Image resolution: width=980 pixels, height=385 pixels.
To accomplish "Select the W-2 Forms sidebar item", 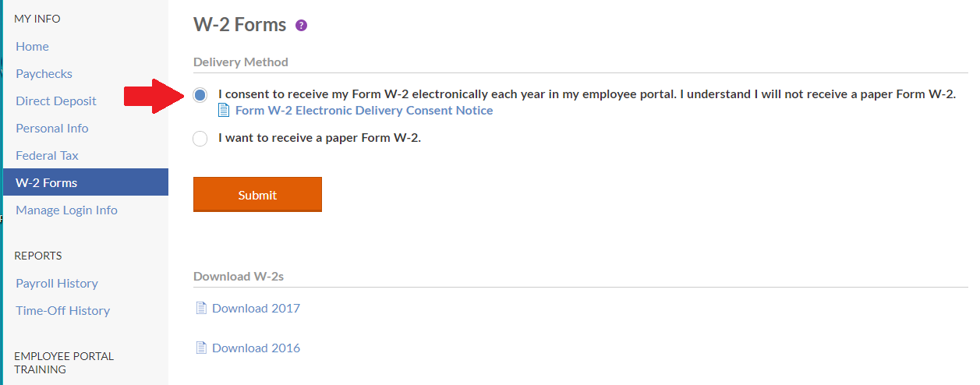I will click(47, 182).
